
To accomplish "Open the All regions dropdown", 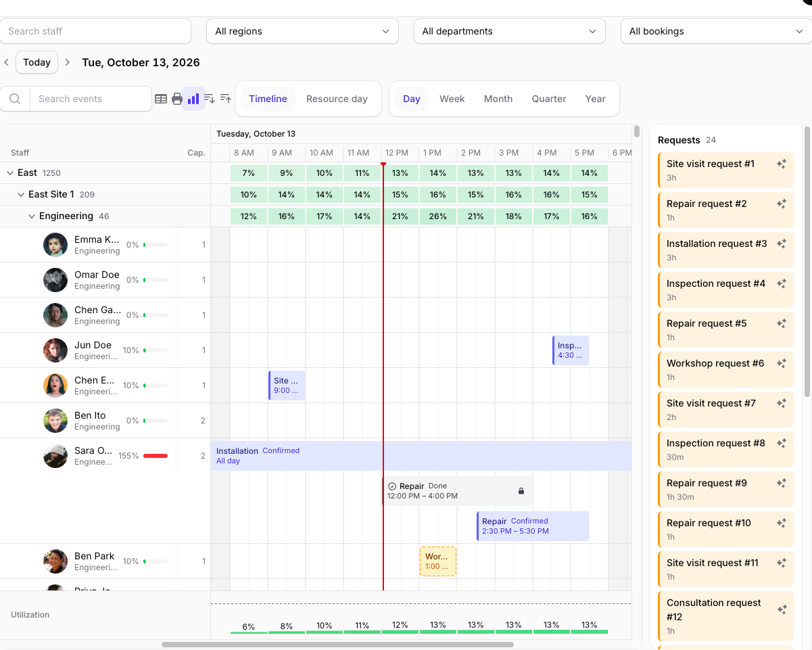I will tap(302, 31).
